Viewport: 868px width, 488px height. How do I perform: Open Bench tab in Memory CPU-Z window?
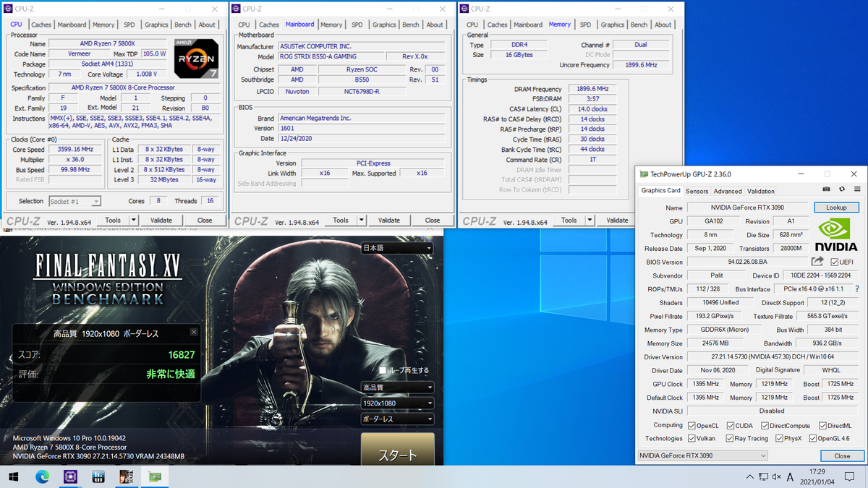(x=639, y=25)
